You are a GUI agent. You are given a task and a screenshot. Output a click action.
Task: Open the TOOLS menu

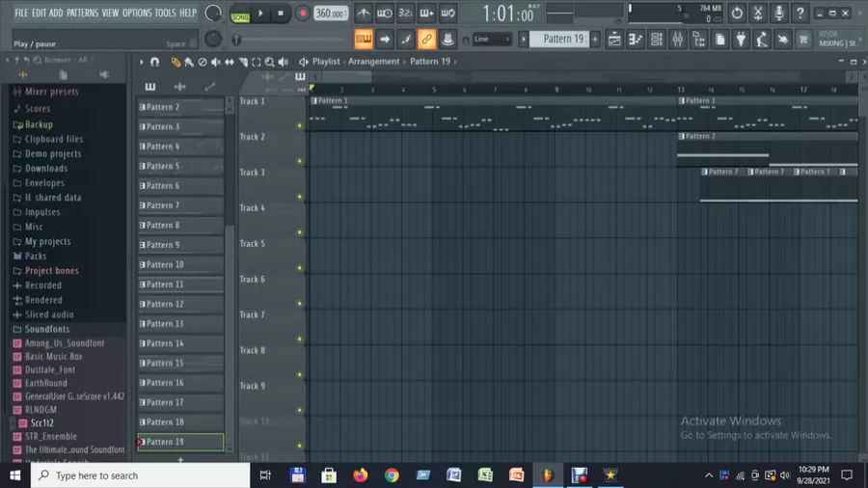[165, 13]
